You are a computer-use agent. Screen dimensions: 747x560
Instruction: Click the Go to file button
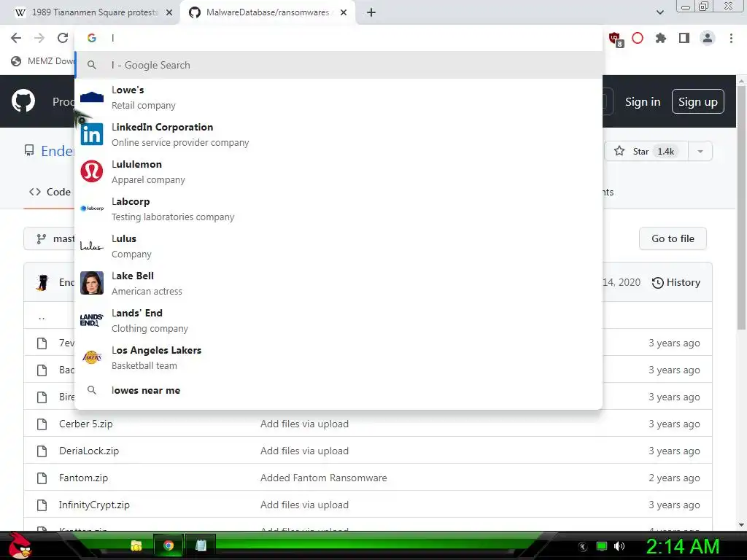673,238
